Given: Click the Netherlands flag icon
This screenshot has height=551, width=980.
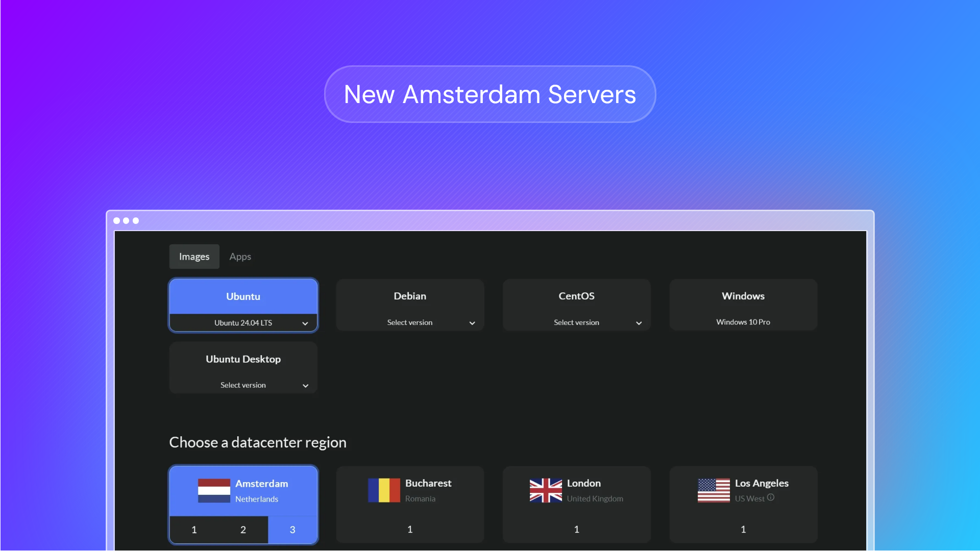Looking at the screenshot, I should pos(214,490).
